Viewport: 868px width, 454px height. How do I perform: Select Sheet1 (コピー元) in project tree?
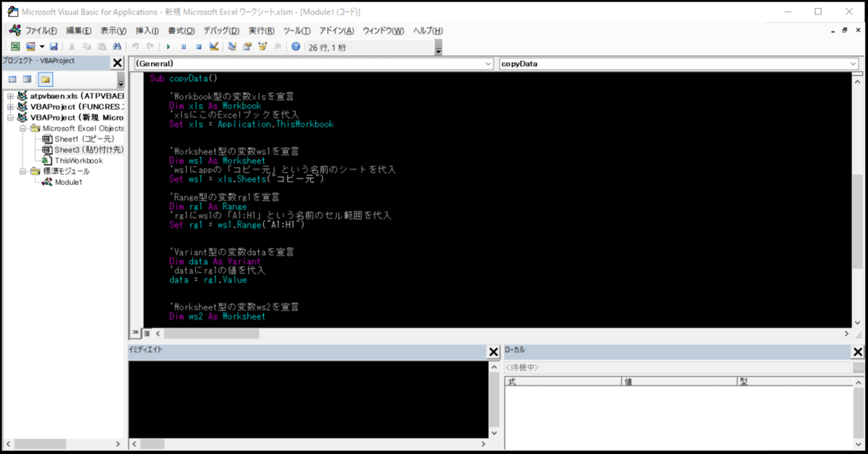(78, 139)
